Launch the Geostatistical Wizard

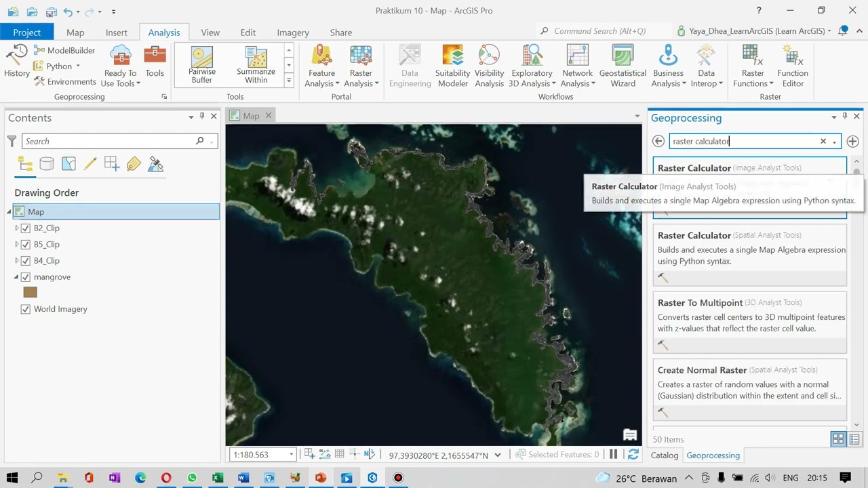623,66
